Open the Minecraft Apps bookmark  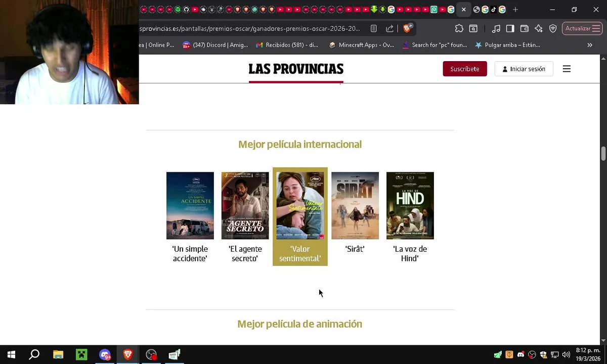(x=361, y=45)
